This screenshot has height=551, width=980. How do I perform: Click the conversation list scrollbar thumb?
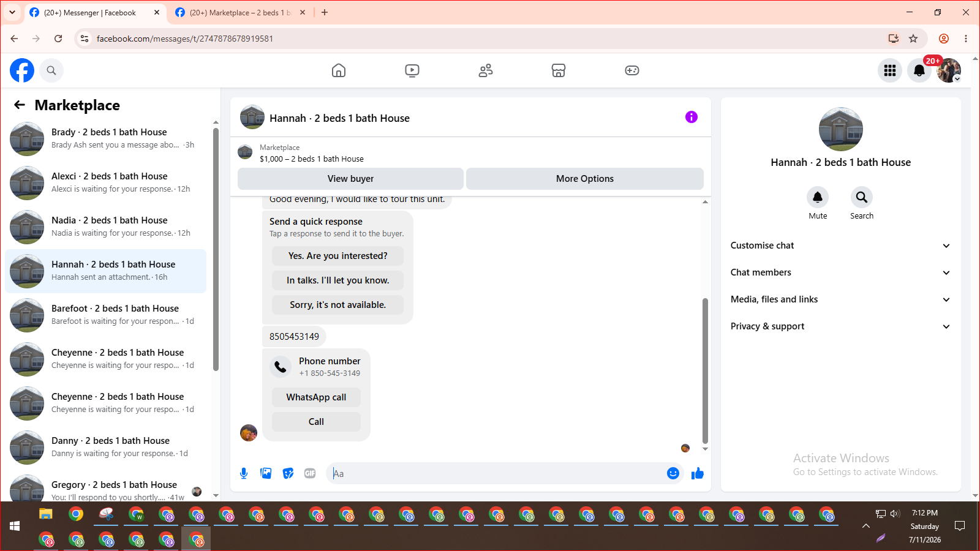[x=216, y=249]
